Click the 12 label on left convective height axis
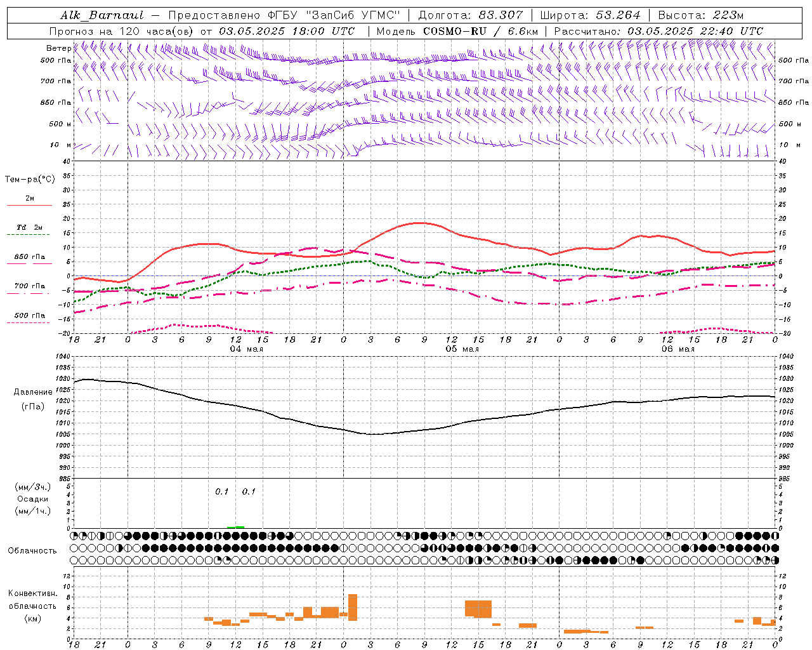 tap(67, 576)
